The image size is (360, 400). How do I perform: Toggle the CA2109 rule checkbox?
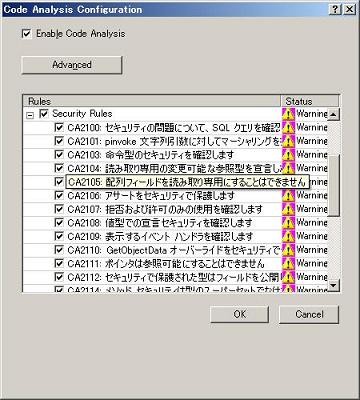(x=59, y=236)
